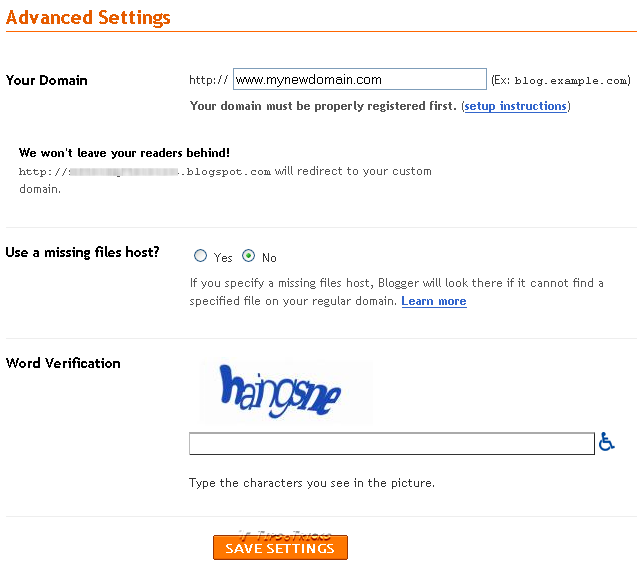This screenshot has width=637, height=564.
Task: Select the No radio button
Action: [249, 256]
